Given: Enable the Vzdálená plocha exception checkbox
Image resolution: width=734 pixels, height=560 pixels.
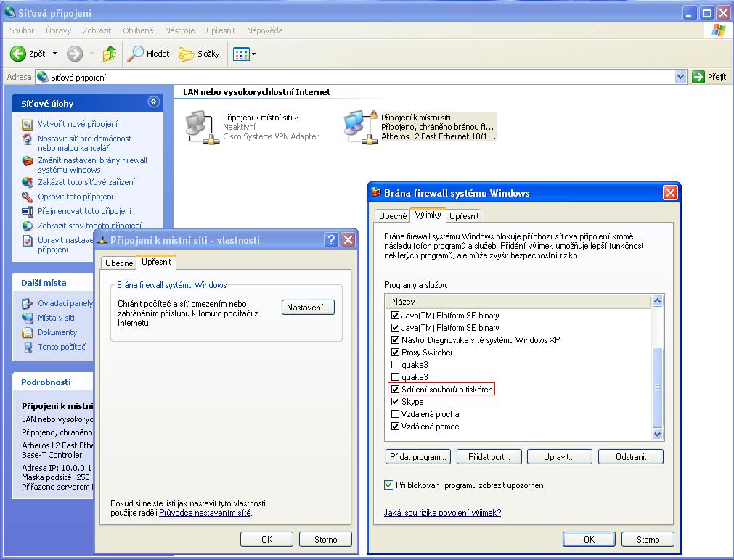Looking at the screenshot, I should [x=396, y=414].
